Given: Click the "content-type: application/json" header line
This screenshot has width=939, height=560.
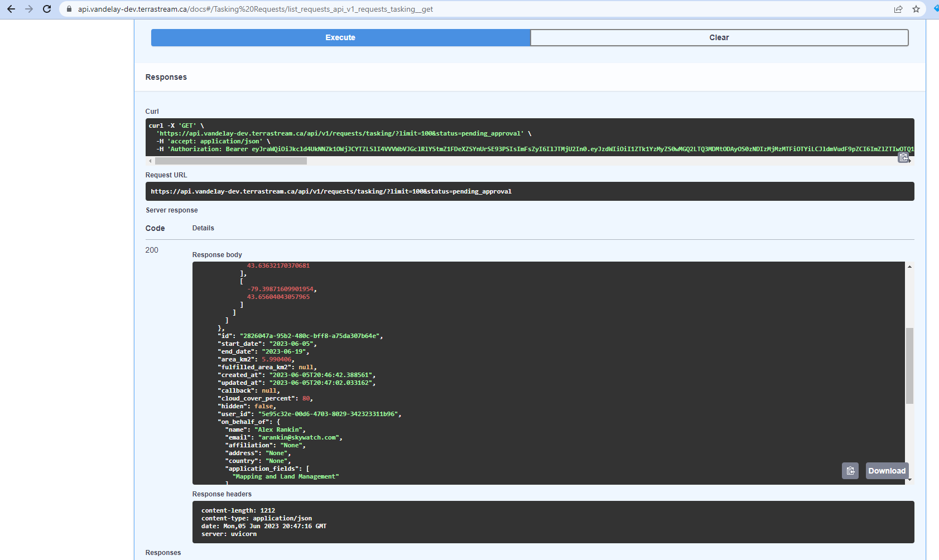Looking at the screenshot, I should 257,518.
